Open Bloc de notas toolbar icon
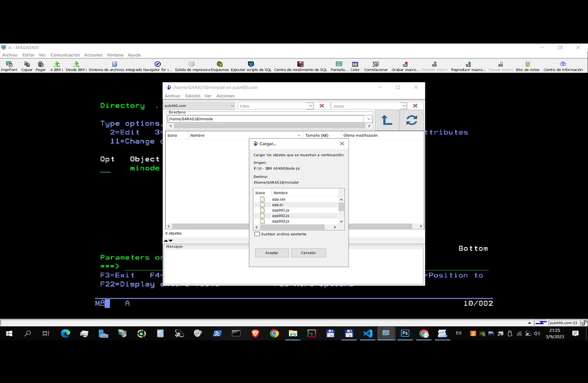The width and height of the screenshot is (588, 383). tap(527, 64)
